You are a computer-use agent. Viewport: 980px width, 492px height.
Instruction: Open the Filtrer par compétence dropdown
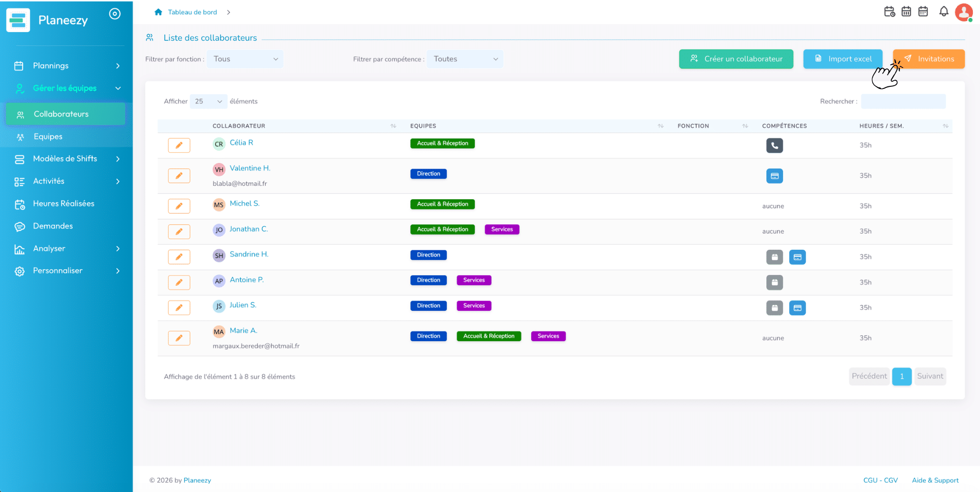point(465,59)
